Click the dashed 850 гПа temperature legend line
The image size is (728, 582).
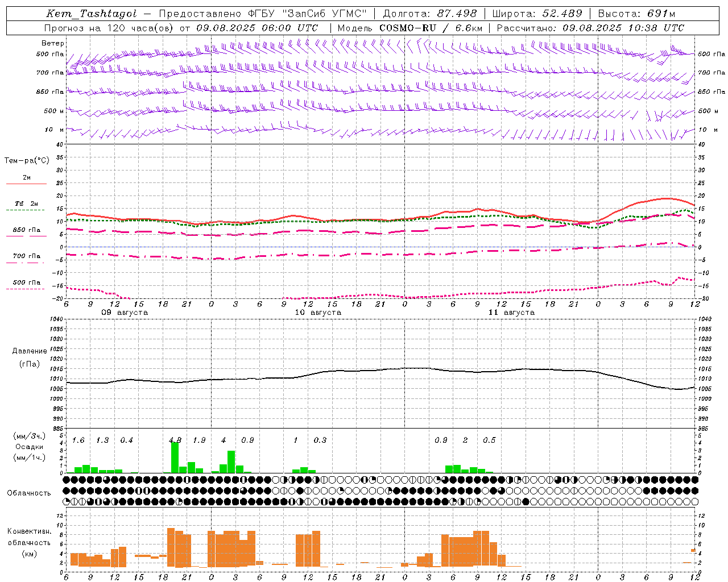[x=25, y=236]
